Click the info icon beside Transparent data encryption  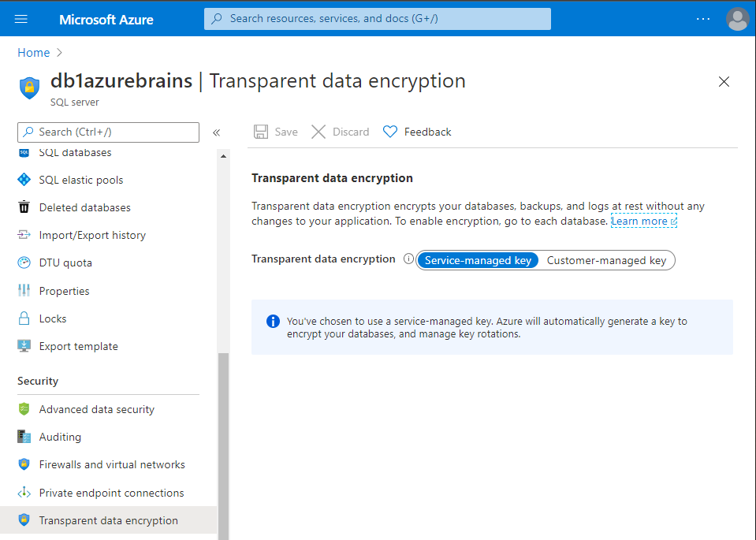(x=408, y=259)
